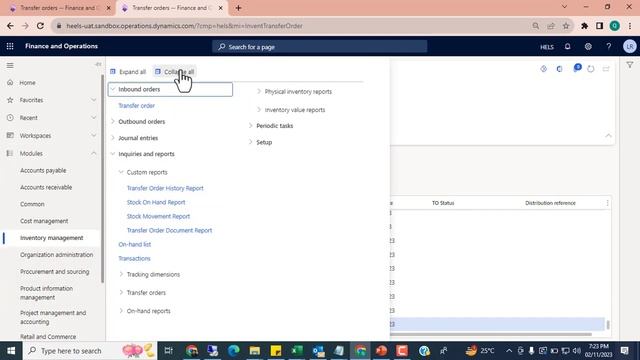Select Procurement and sourcing module
The width and height of the screenshot is (640, 360).
(55, 272)
